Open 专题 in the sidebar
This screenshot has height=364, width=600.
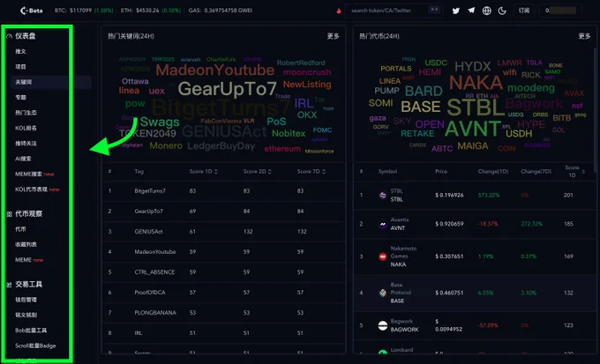pos(20,97)
